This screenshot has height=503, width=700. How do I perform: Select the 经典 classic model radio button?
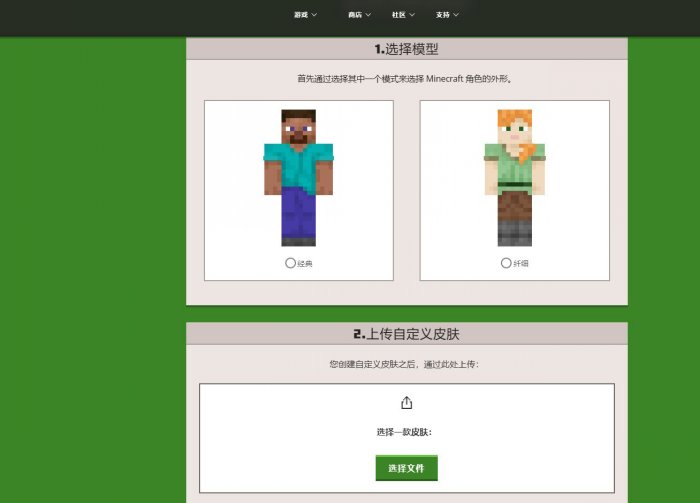point(290,263)
